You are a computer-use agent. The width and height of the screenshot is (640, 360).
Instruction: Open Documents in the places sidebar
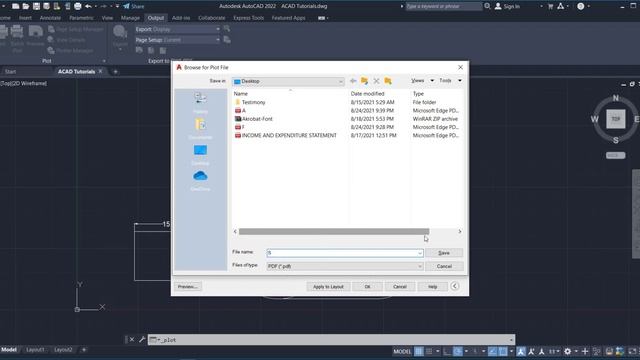200,129
